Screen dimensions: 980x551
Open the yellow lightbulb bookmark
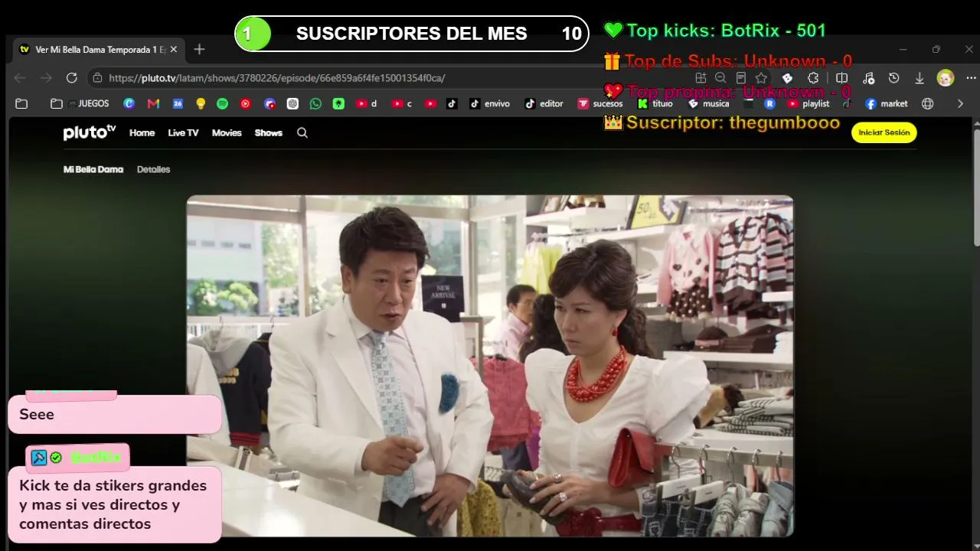[201, 103]
